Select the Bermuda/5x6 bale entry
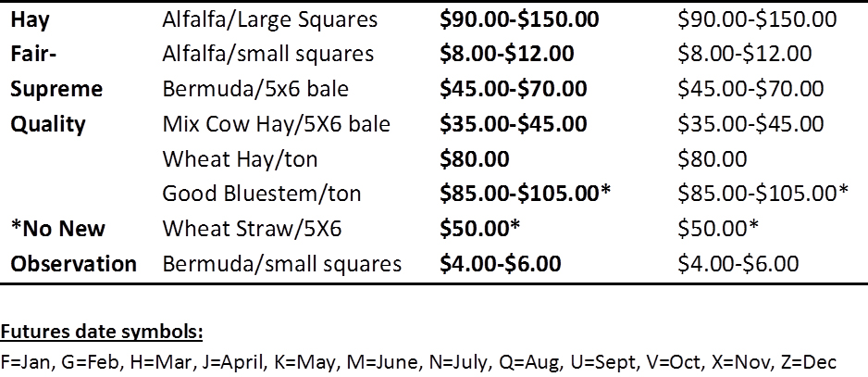This screenshot has height=377, width=868. click(x=255, y=89)
